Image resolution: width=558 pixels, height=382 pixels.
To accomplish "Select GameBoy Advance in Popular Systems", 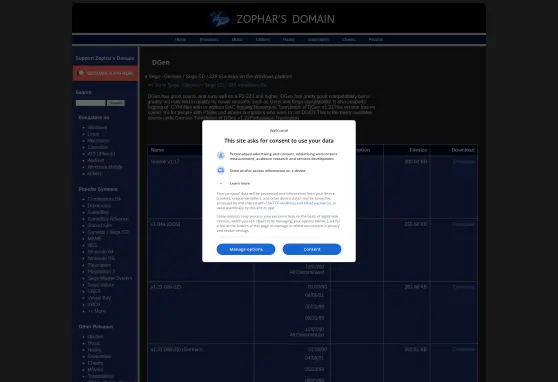I will tap(108, 219).
